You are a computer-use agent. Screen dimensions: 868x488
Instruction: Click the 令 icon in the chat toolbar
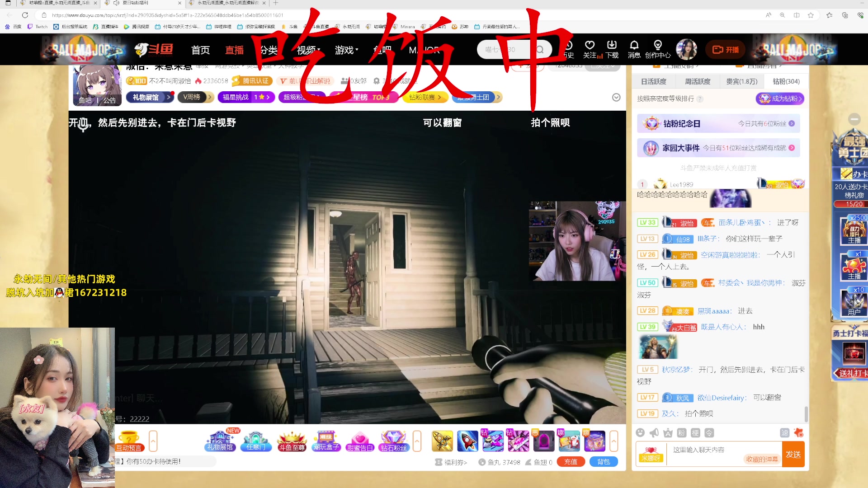click(709, 432)
